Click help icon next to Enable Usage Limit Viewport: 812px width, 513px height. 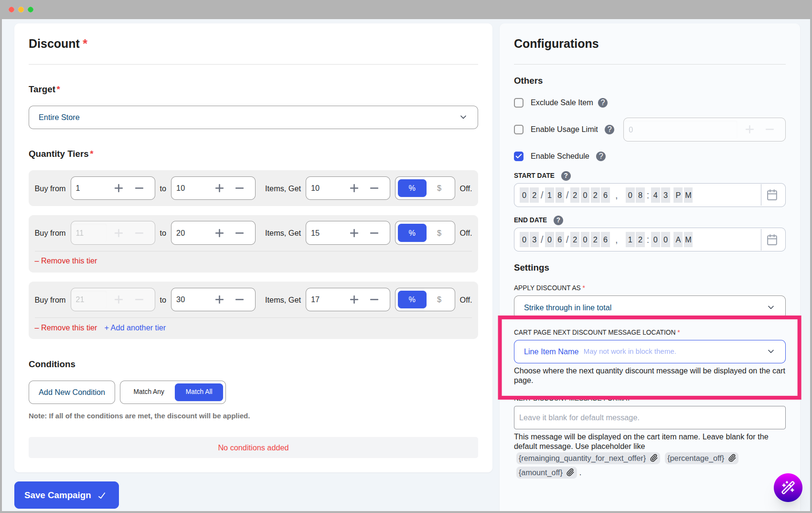pos(609,130)
